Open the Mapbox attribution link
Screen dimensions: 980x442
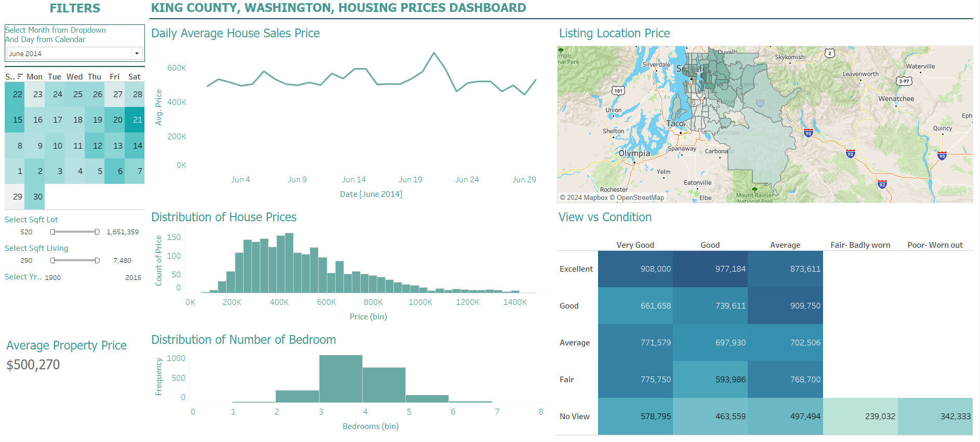point(584,198)
